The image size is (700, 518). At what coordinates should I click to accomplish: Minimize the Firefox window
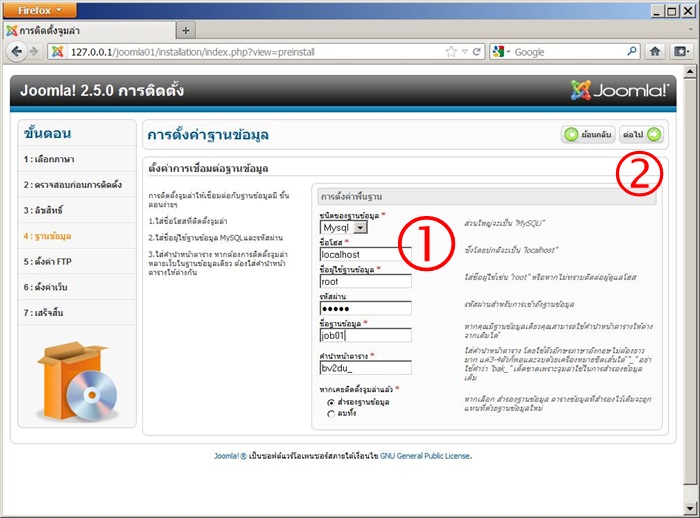655,11
